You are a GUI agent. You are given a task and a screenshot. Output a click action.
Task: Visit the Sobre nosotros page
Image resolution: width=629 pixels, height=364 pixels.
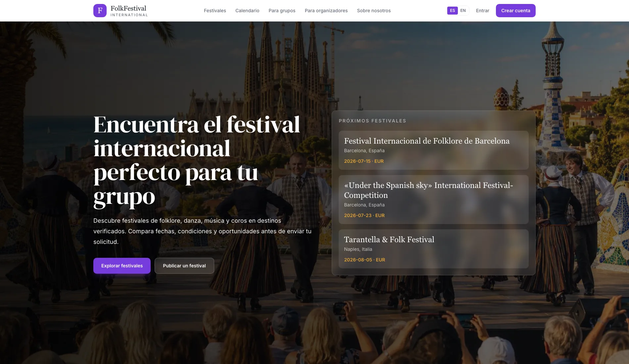[374, 11]
